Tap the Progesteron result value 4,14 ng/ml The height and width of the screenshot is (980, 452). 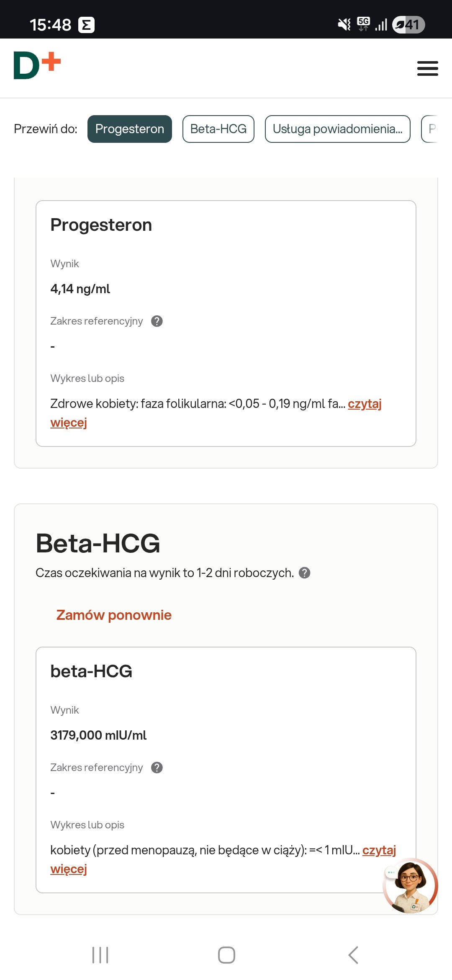[x=80, y=289]
